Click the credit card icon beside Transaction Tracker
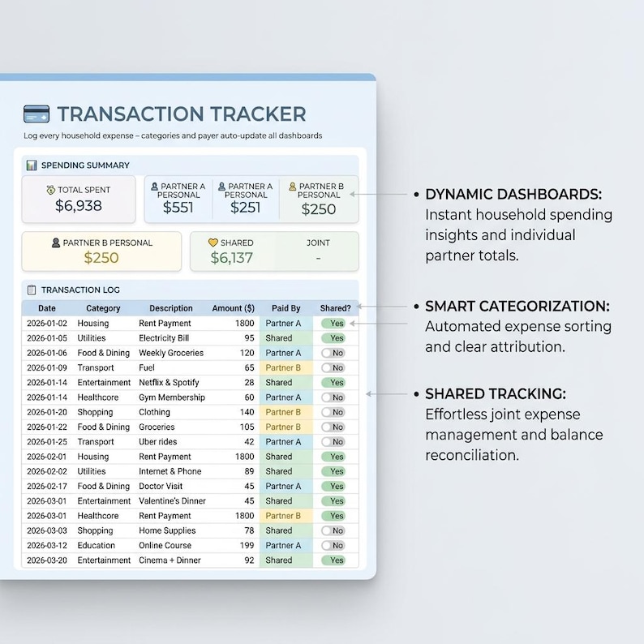 point(36,114)
